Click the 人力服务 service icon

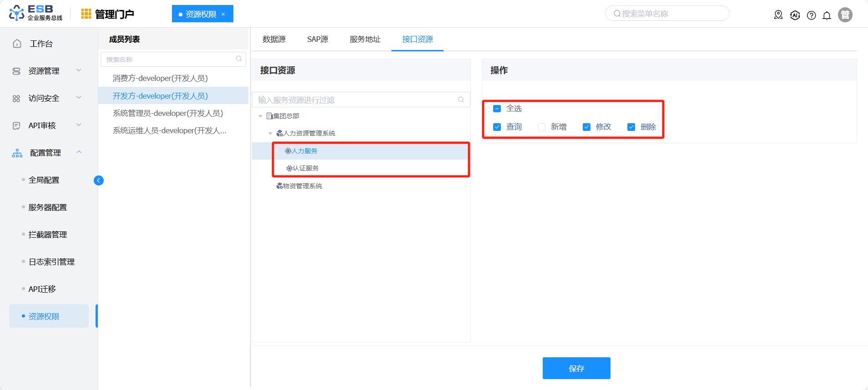(288, 151)
